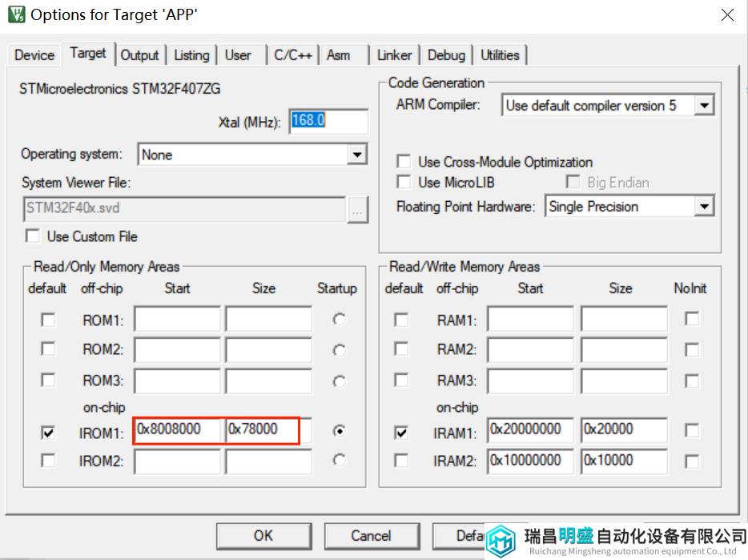Viewport: 748px width, 560px height.
Task: Toggle the RAM1 NoInit checkbox
Action: (x=692, y=319)
